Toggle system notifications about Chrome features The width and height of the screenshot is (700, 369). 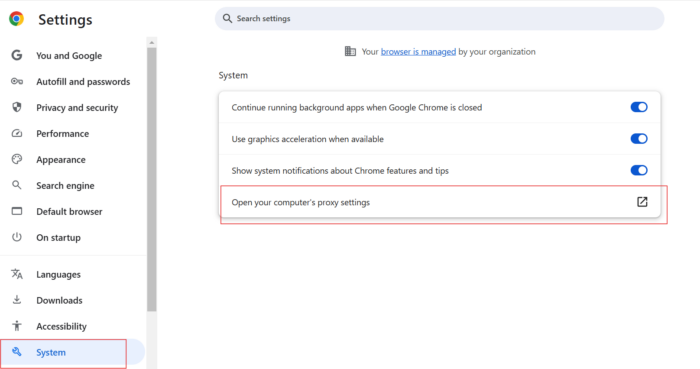pos(639,170)
